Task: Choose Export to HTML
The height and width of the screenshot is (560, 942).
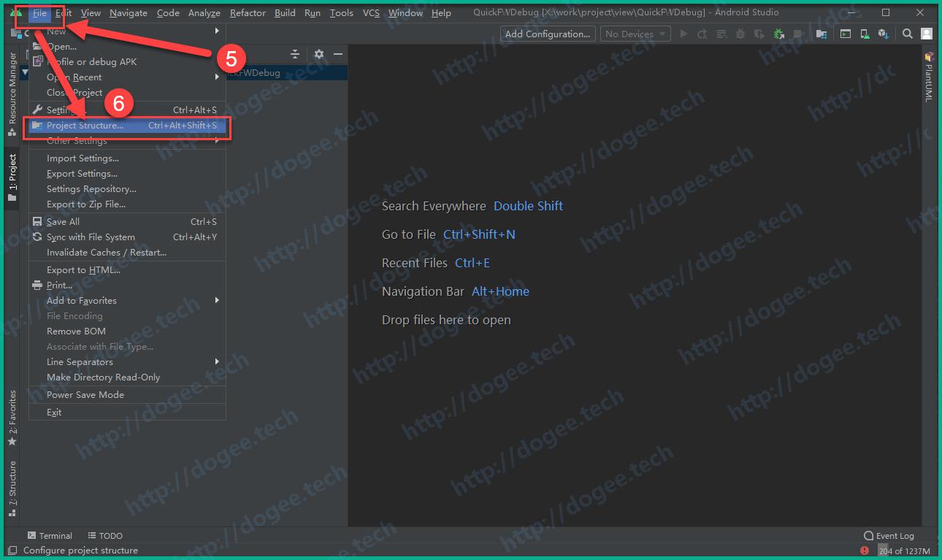Action: 127,270
